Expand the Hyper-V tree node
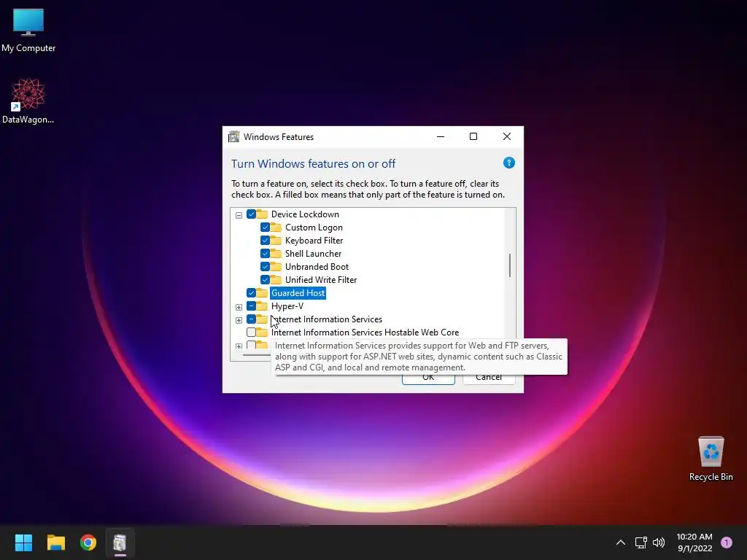This screenshot has height=560, width=747. click(239, 307)
